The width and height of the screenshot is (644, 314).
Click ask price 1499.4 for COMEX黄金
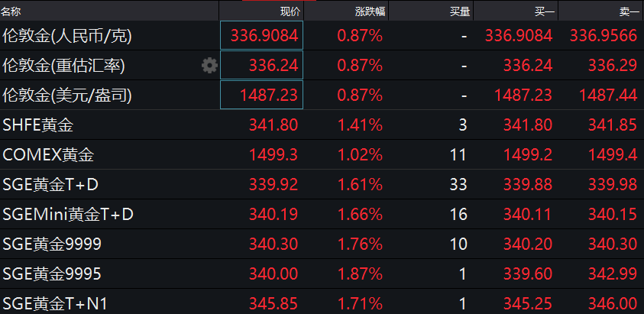pos(613,155)
